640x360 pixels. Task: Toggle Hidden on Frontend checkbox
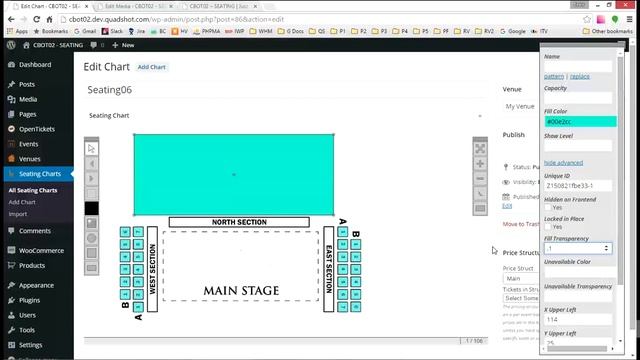548,207
